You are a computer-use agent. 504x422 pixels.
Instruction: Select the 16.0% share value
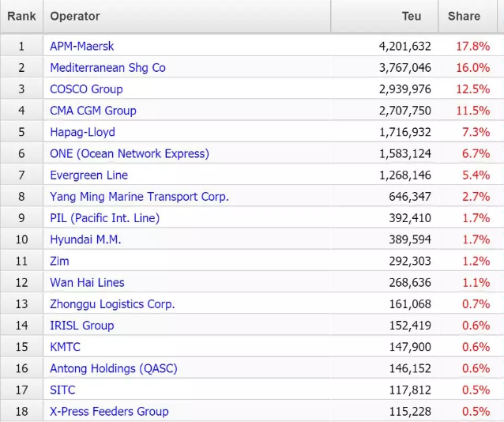(x=473, y=68)
